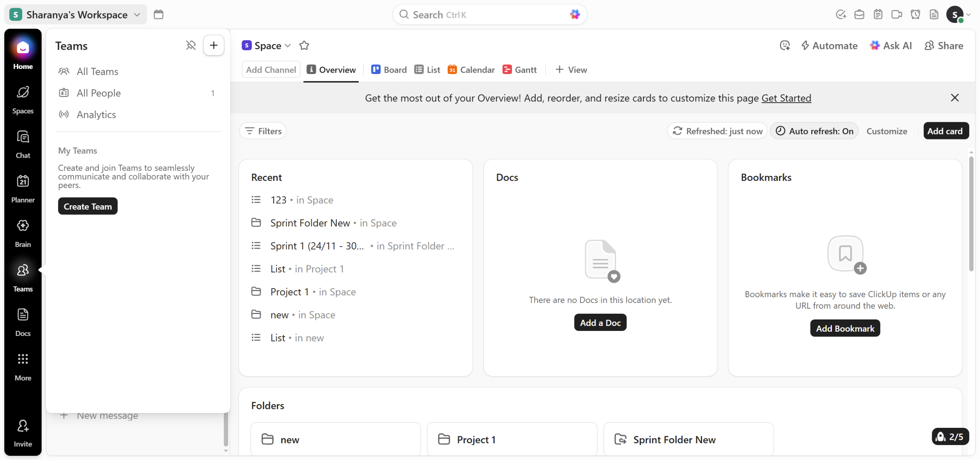Screen dimensions: 980x460
Task: Dismiss the Overview tip banner
Action: click(x=954, y=98)
